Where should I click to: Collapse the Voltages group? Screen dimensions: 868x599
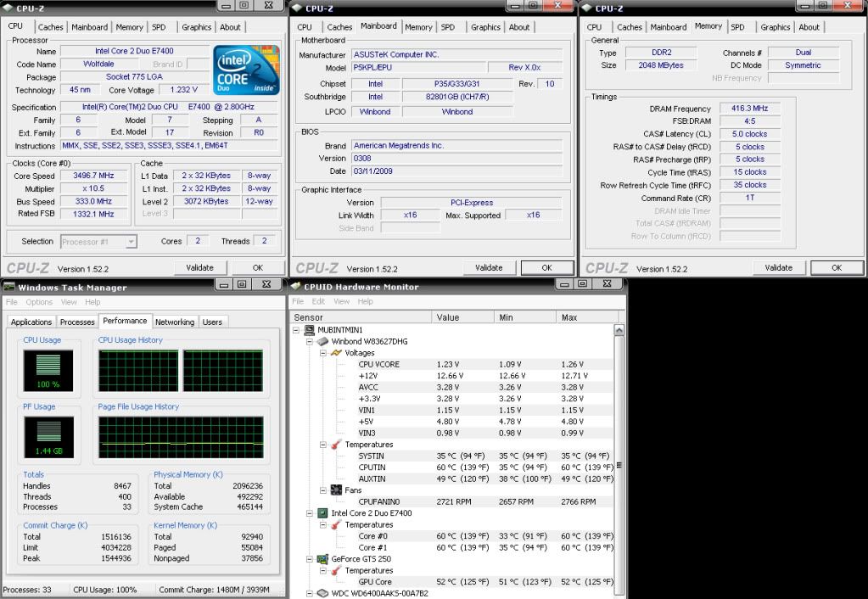click(x=323, y=353)
